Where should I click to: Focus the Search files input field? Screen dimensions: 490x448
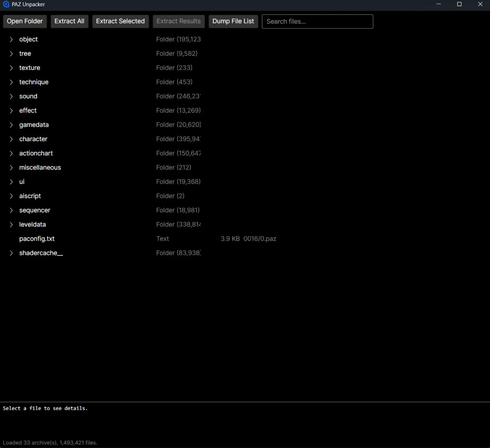pos(317,22)
